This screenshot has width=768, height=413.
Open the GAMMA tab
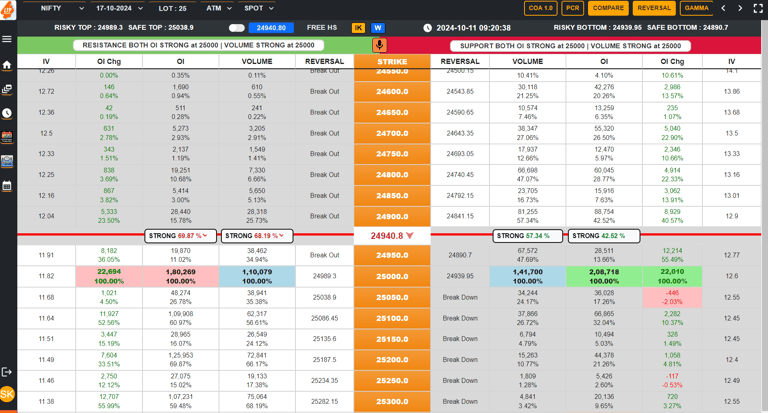(x=696, y=8)
